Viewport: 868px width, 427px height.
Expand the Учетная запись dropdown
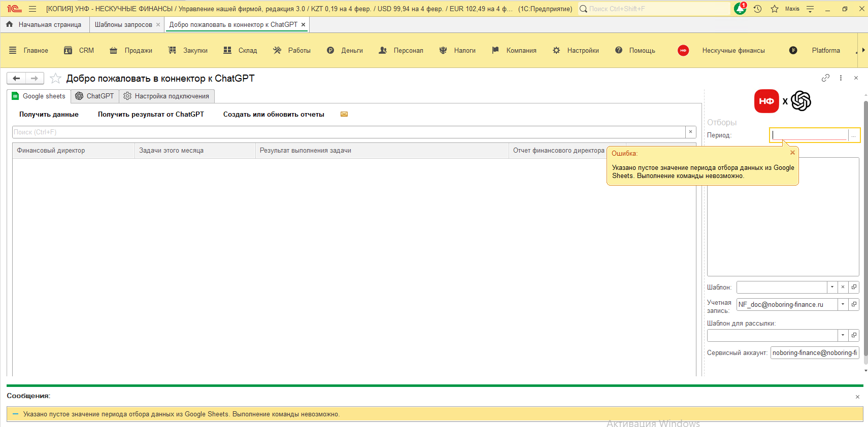coord(843,304)
